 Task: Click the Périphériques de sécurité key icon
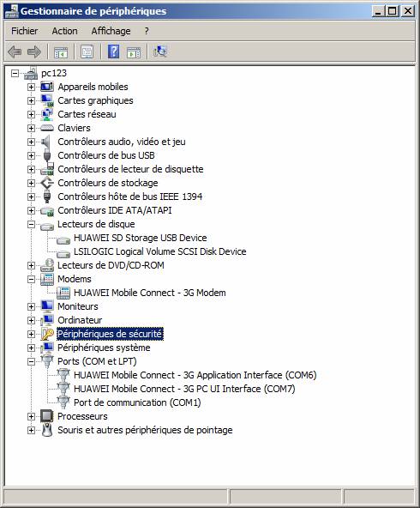pyautogui.click(x=47, y=334)
